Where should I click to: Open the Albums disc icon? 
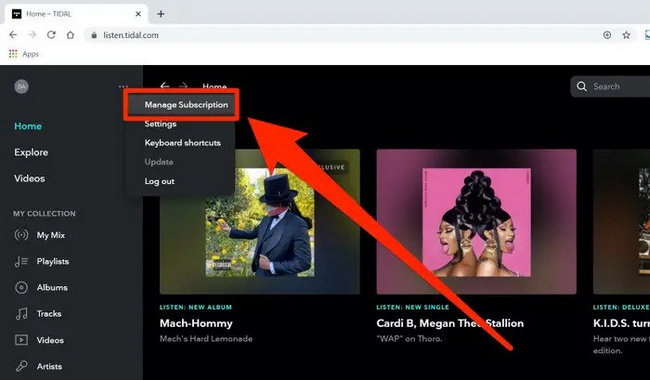coord(21,287)
